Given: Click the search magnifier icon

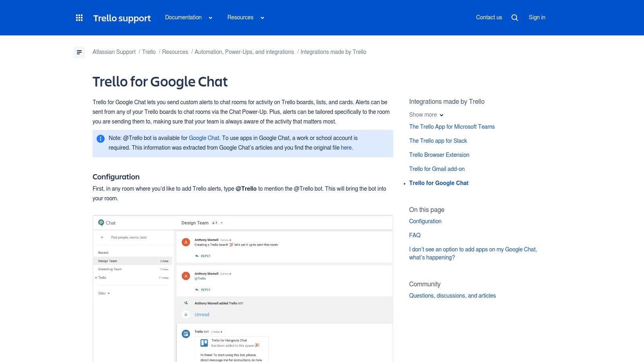Looking at the screenshot, I should (x=514, y=17).
